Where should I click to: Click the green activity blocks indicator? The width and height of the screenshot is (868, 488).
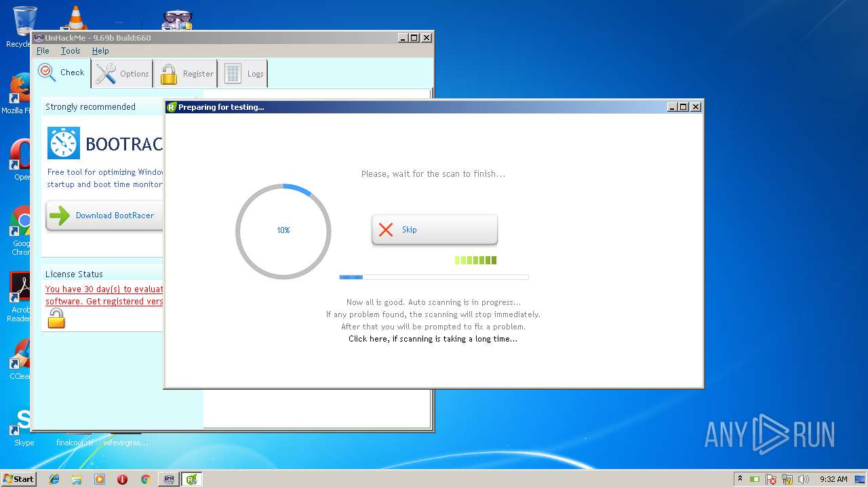coord(475,260)
